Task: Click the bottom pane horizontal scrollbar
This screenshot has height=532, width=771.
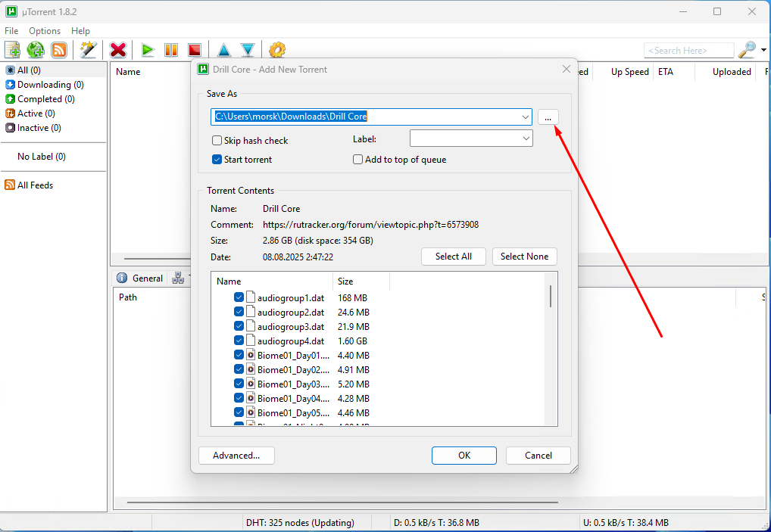Action: [x=343, y=502]
